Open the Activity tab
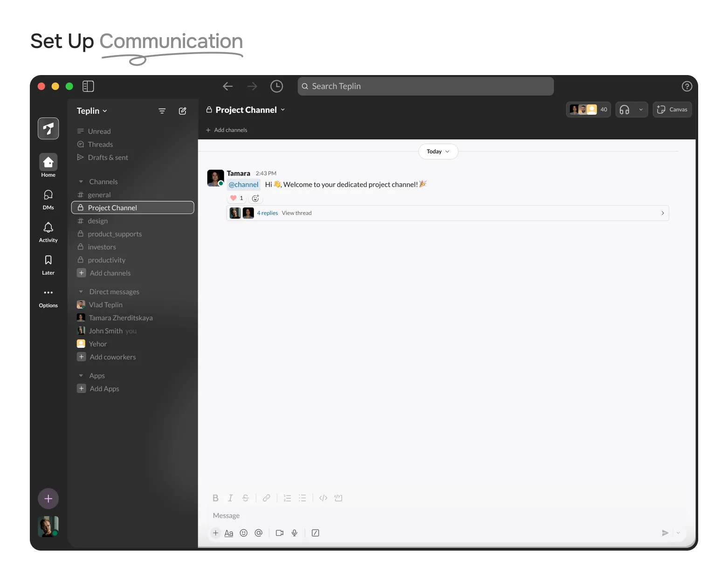728x573 pixels. point(48,232)
